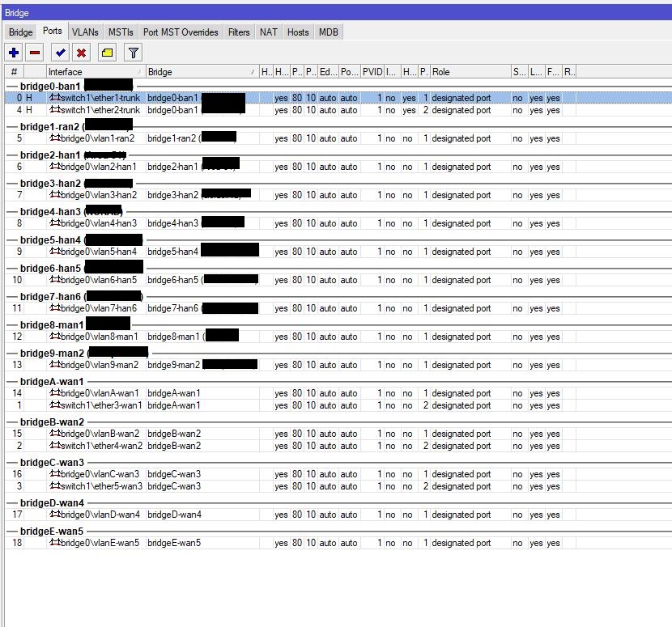Click port icon of bridge0\vlan5-han4
Viewport: 672px width, 627px height.
tap(55, 251)
